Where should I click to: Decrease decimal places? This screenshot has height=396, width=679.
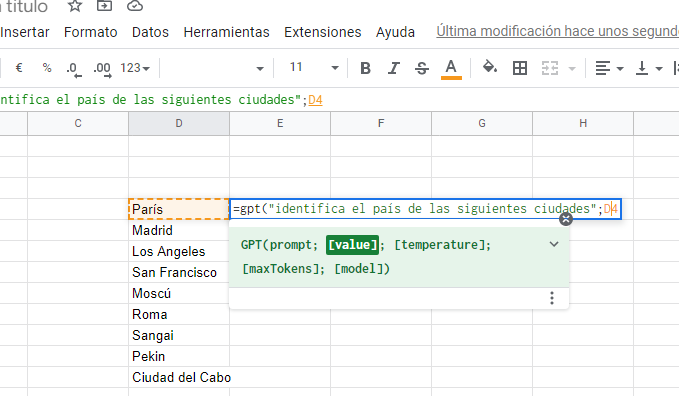74,69
